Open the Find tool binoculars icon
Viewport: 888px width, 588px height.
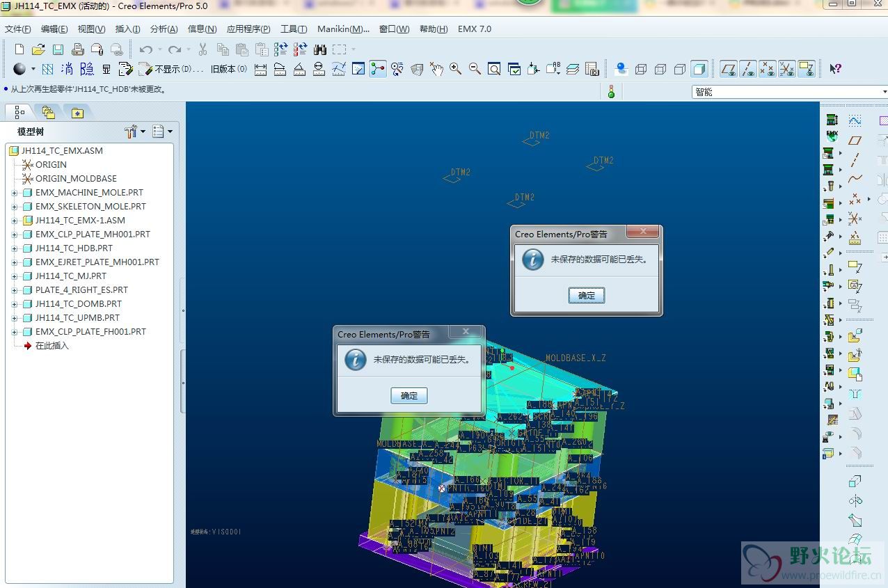click(320, 49)
